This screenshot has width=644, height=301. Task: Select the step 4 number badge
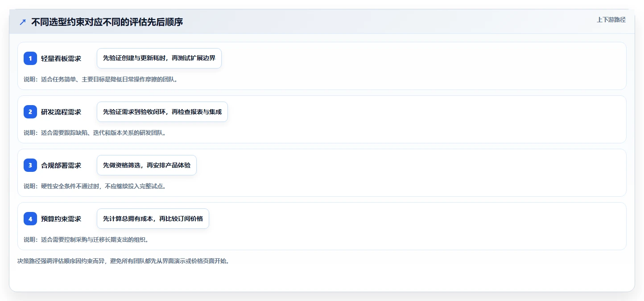click(x=30, y=219)
